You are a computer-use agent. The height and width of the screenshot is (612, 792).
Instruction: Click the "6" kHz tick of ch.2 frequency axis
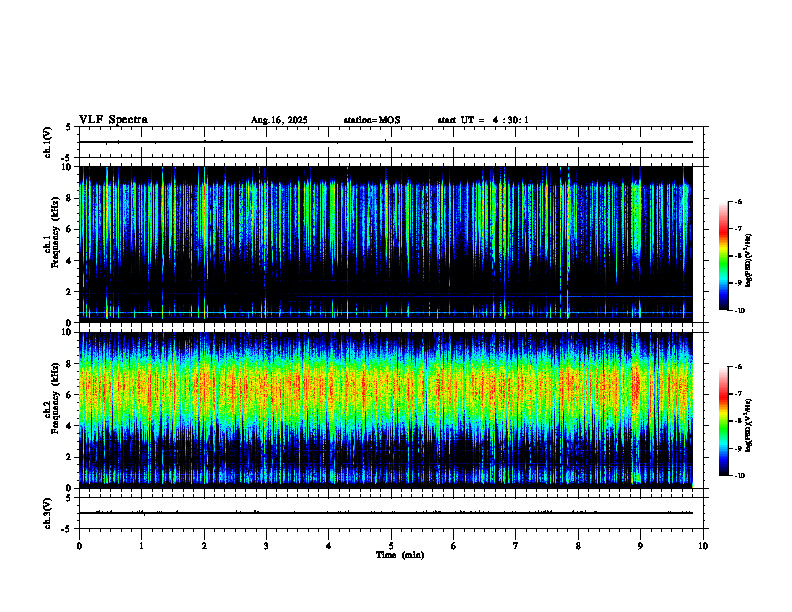[x=70, y=395]
